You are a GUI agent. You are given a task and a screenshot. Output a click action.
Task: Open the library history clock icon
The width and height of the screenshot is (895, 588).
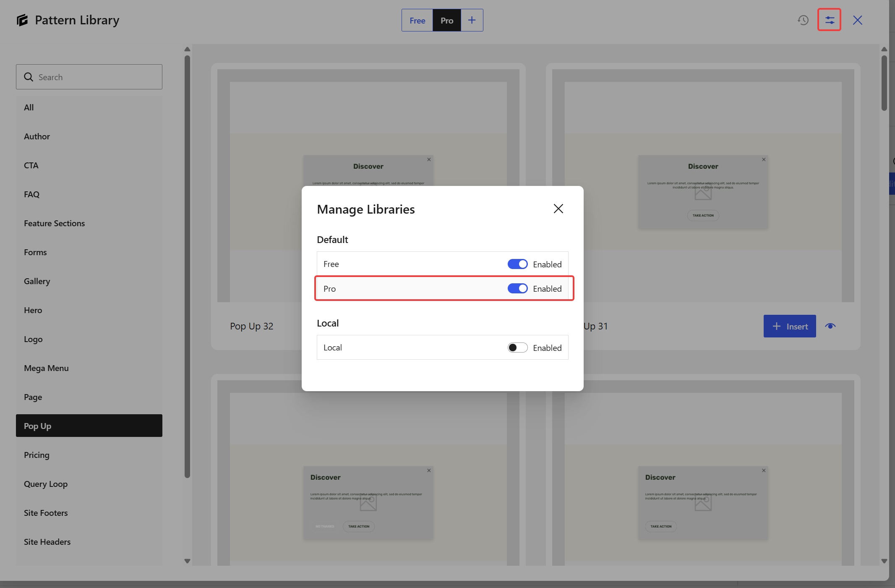(x=803, y=20)
